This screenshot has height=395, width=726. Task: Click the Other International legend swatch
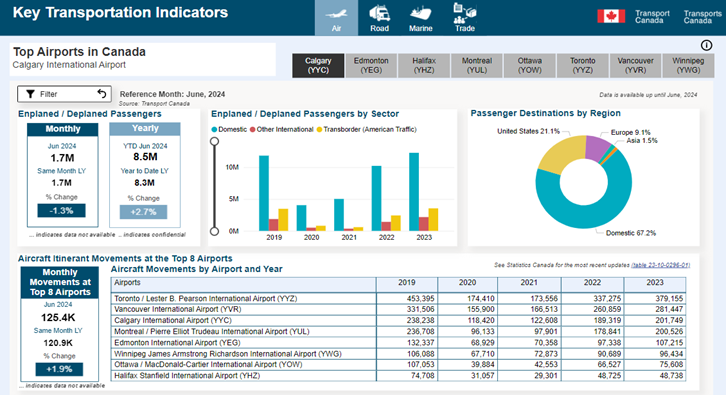[252, 130]
